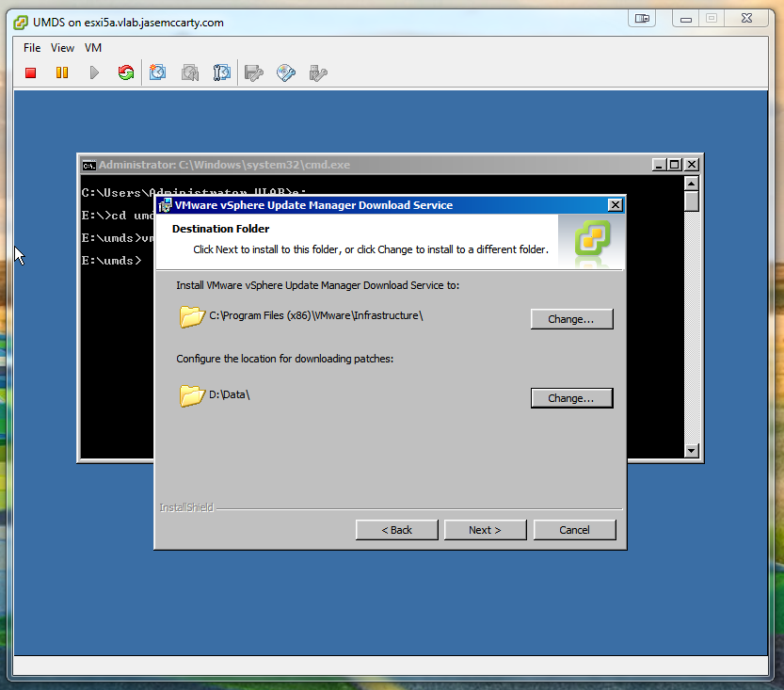Change the D:\Data\ patch download location

point(571,398)
